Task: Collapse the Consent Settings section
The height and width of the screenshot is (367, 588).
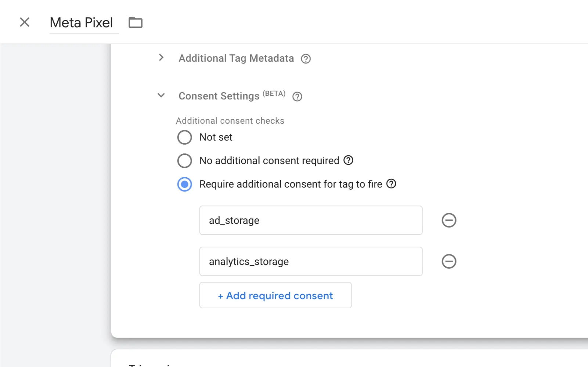Action: click(161, 95)
